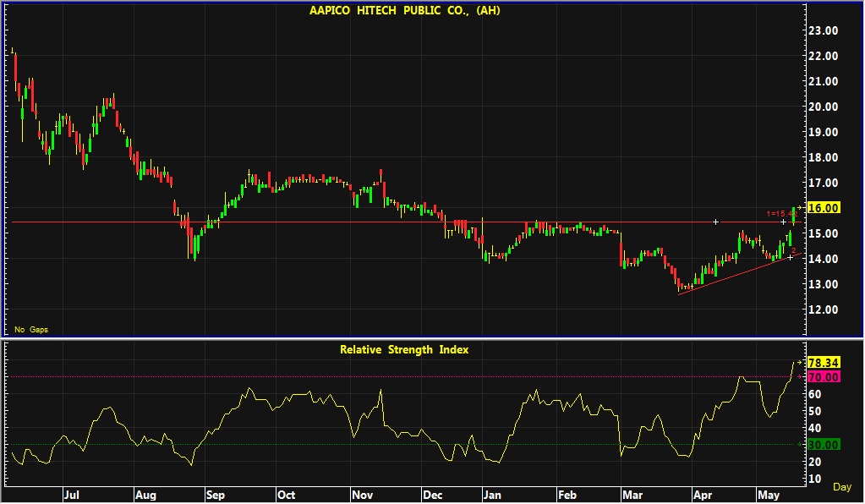Click the 78.34 RSI value tag
The width and height of the screenshot is (865, 504).
[x=823, y=362]
